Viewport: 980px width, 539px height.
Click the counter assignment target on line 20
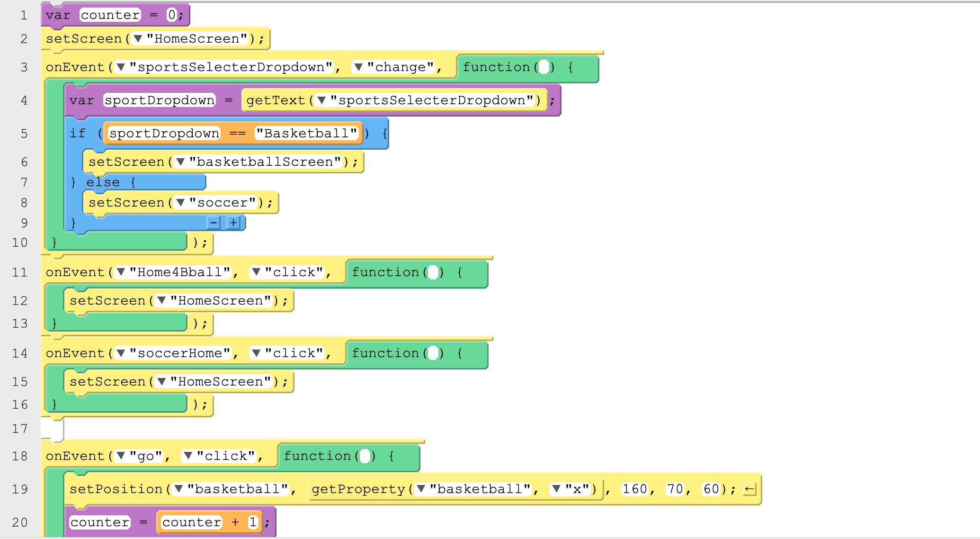click(x=100, y=522)
